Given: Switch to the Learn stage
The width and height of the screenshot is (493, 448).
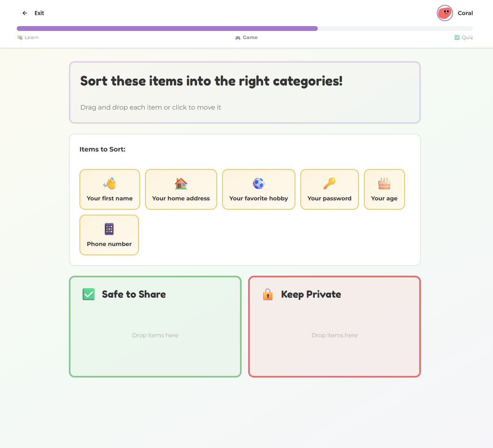Looking at the screenshot, I should pos(28,37).
